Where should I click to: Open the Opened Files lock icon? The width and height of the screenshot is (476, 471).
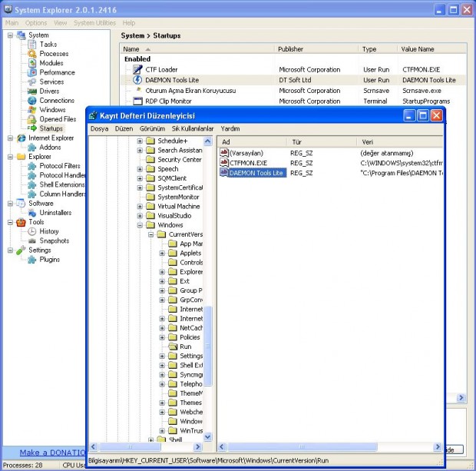click(32, 119)
